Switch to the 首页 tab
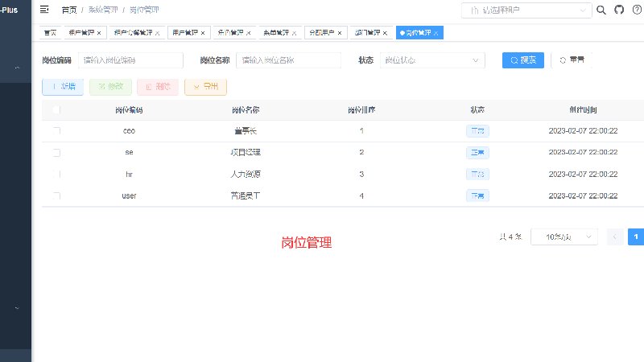The height and width of the screenshot is (362, 644). pyautogui.click(x=50, y=33)
